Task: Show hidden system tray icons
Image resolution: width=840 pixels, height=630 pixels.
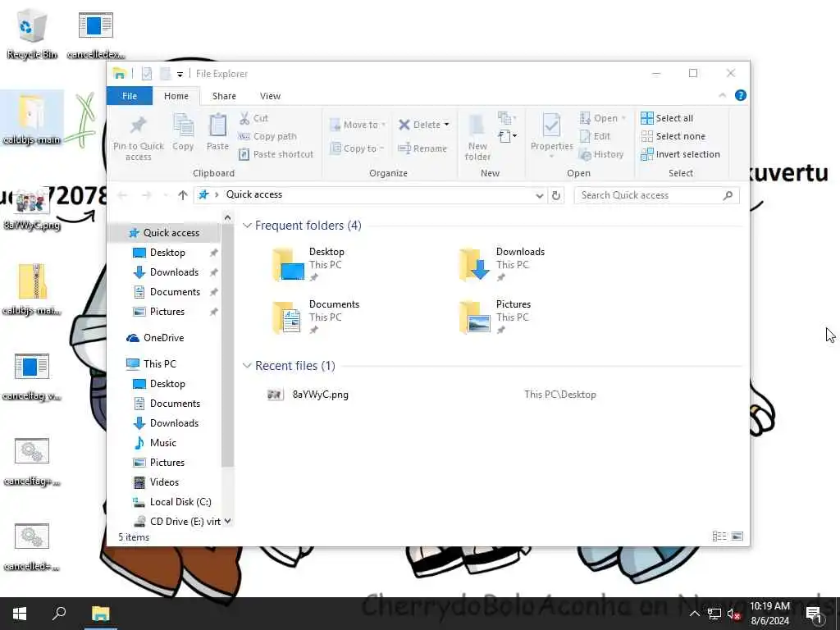Action: click(x=694, y=614)
